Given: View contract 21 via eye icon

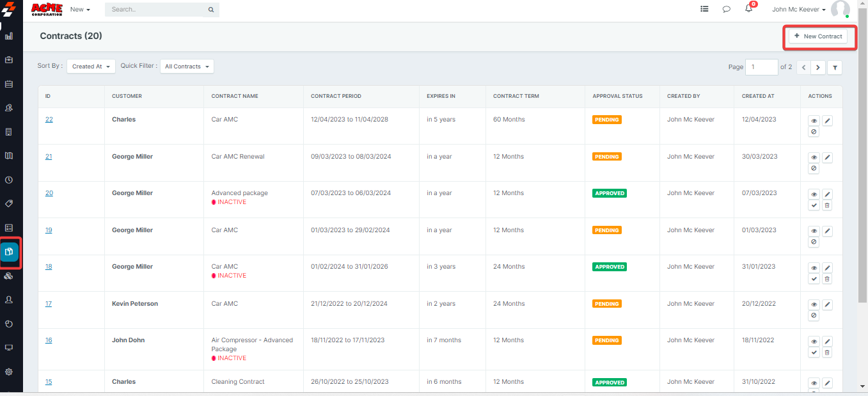Looking at the screenshot, I should click(814, 157).
